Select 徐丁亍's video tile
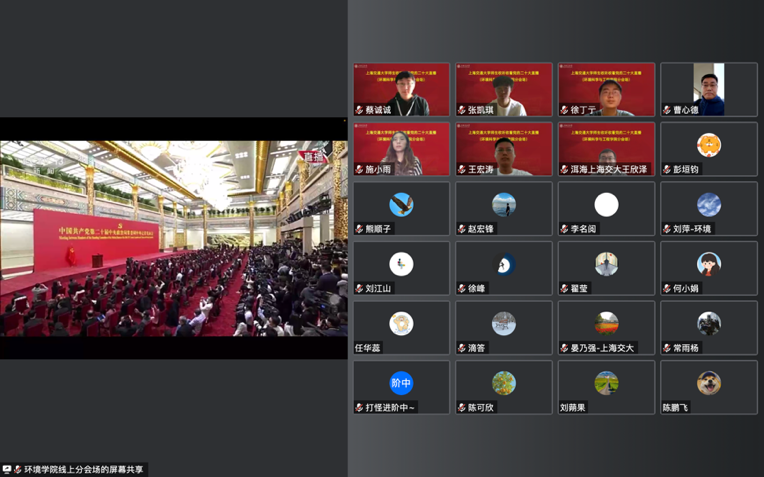 tap(606, 88)
